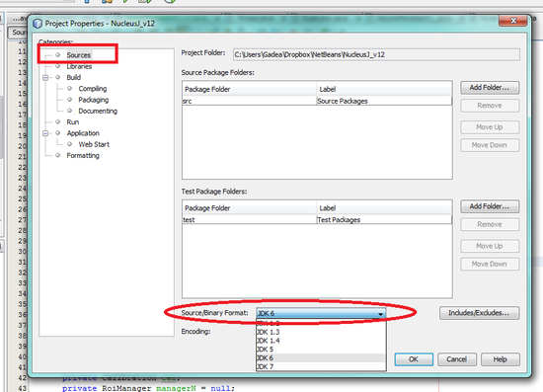The image size is (543, 392).
Task: Click Package Folder header in source table
Action: pos(249,89)
